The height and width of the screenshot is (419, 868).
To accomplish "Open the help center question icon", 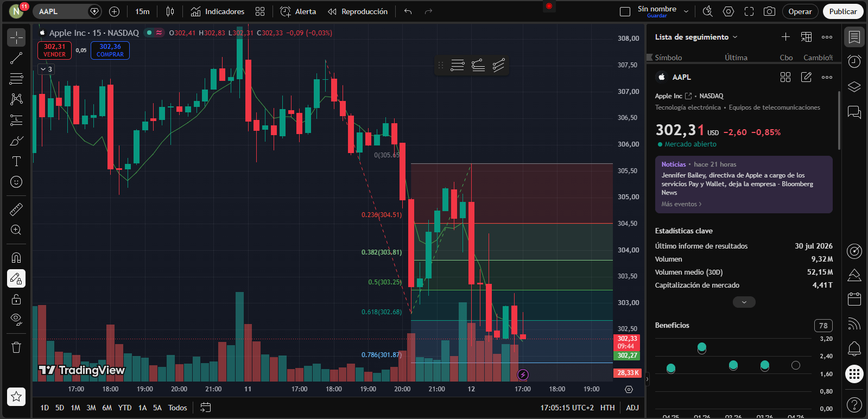I will pos(854,404).
